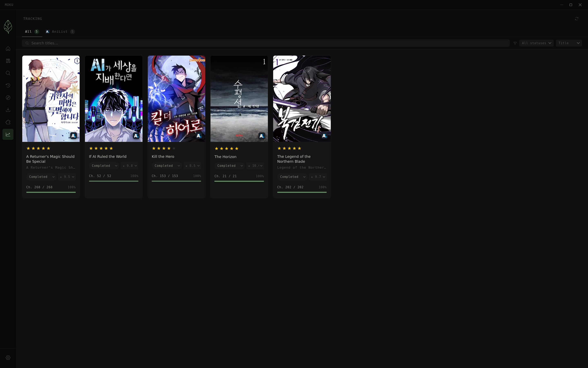Click the "TRACKING" page heading

(32, 19)
